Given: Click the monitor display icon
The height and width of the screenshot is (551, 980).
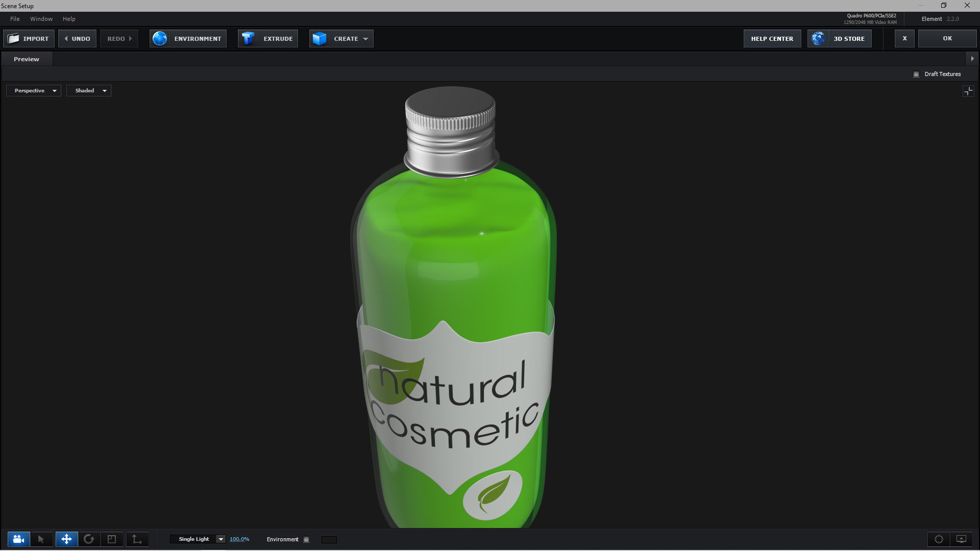Looking at the screenshot, I should [x=961, y=539].
